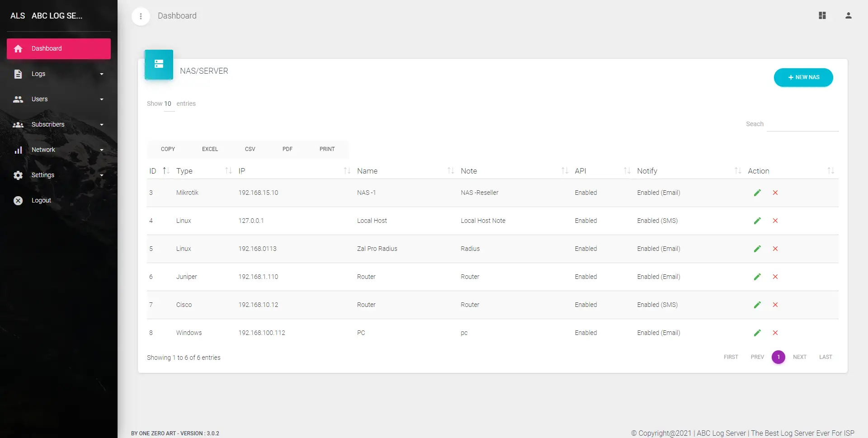Export table with CSV button
Screen dimensions: 868x438
(250, 149)
